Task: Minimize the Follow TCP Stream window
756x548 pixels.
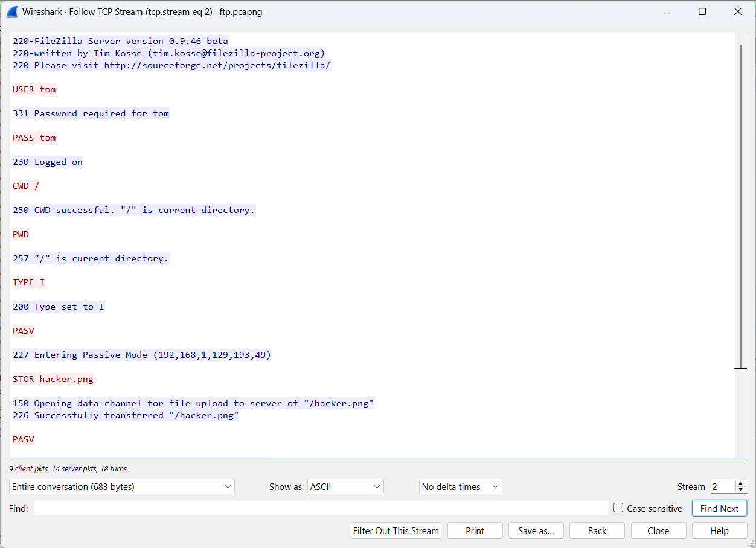Action: [x=667, y=11]
